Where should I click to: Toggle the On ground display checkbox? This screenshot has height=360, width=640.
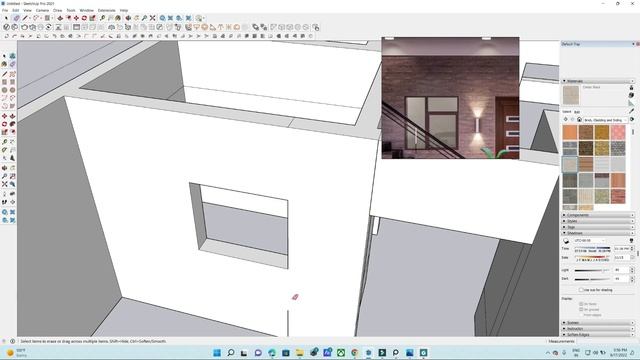581,309
